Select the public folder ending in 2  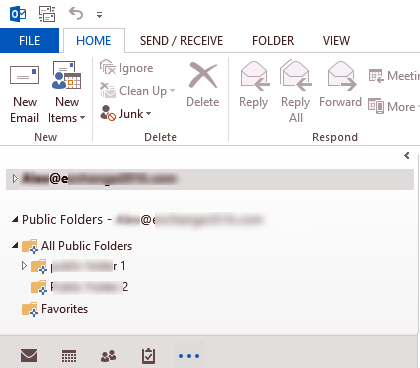pos(79,287)
